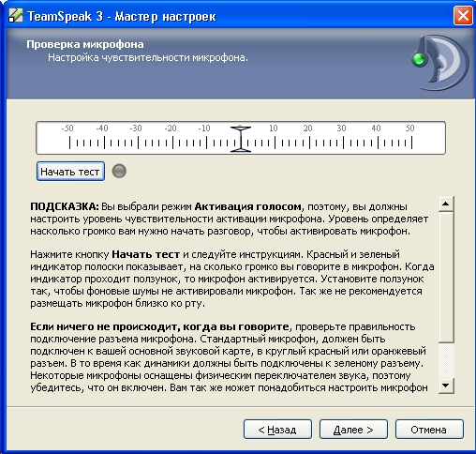
Task: Click the TeamSpeak logo in the header
Action: pyautogui.click(x=440, y=63)
